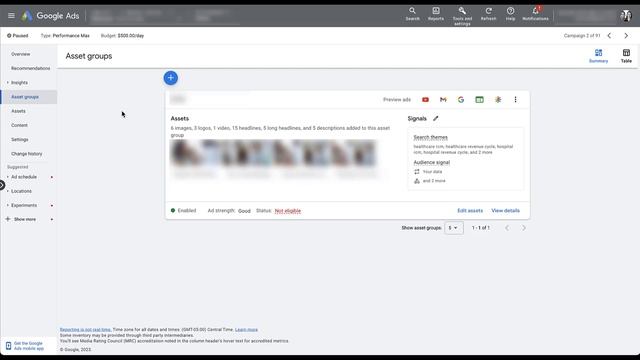The image size is (640, 360).
Task: Go to next campaign arrow
Action: (x=626, y=36)
